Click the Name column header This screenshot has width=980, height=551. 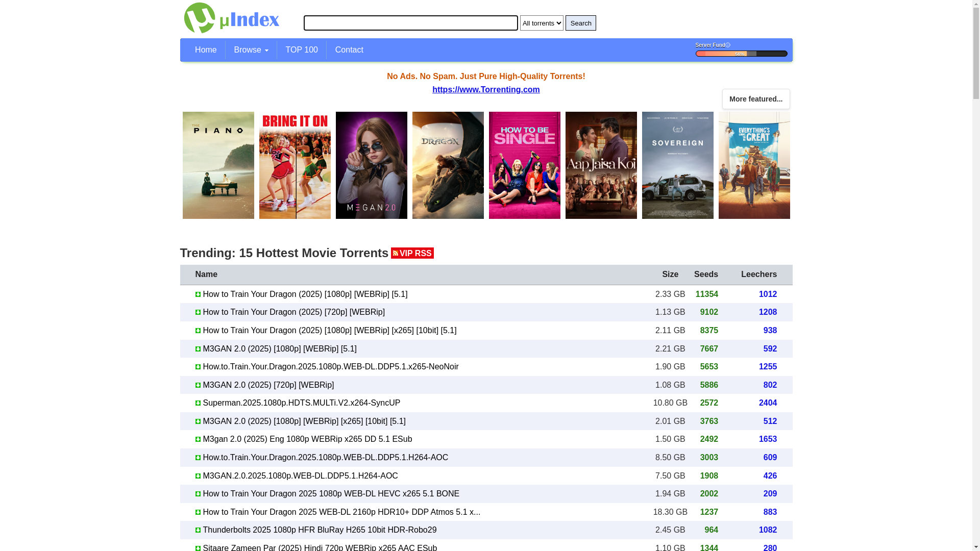click(x=206, y=274)
